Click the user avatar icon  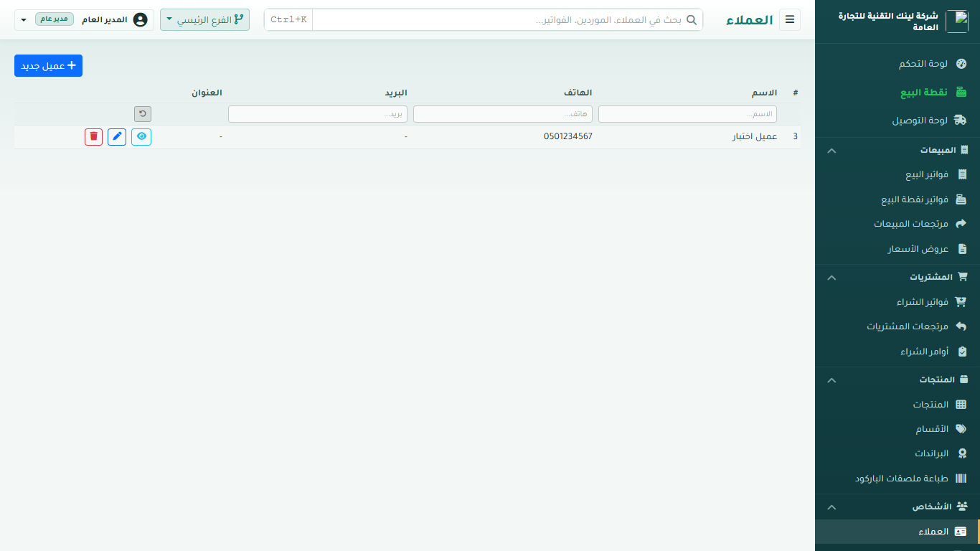click(141, 19)
